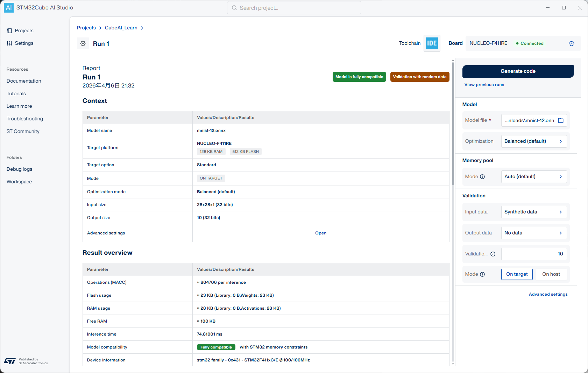This screenshot has height=373, width=588.
Task: Open Advanced settings link in Validation panel
Action: click(548, 294)
